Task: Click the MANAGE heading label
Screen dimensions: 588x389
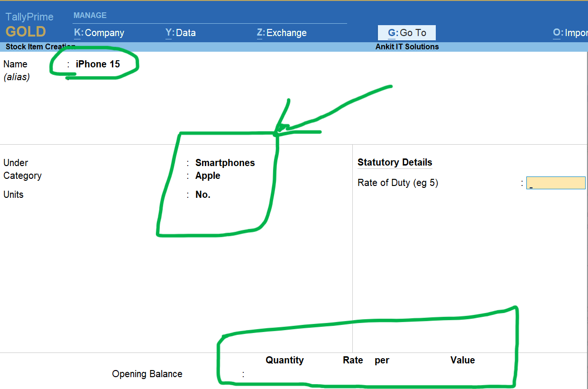Action: [90, 15]
